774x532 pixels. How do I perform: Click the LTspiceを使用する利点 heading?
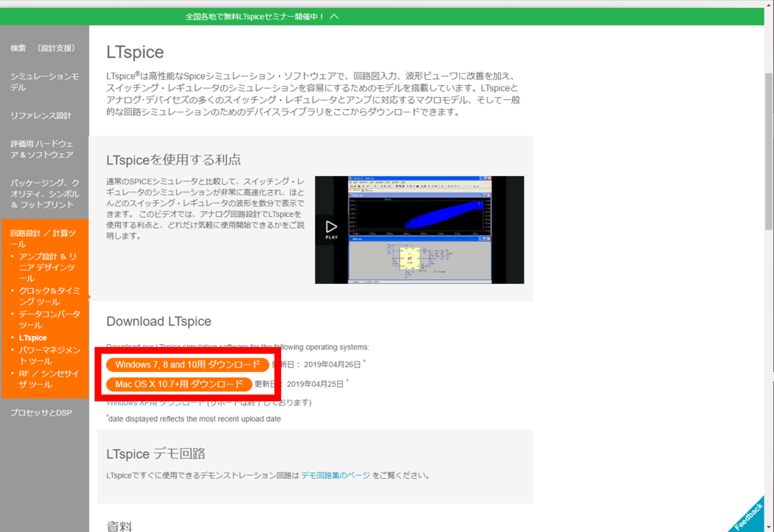point(174,159)
